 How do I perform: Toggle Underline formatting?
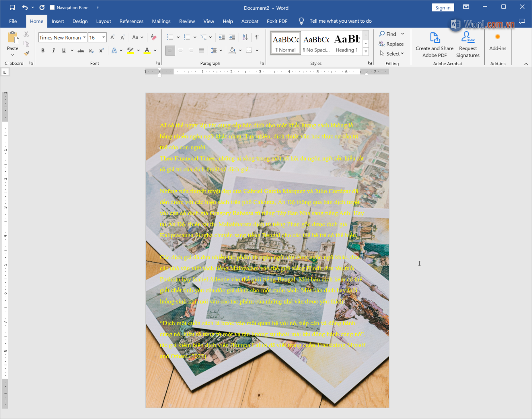(64, 51)
